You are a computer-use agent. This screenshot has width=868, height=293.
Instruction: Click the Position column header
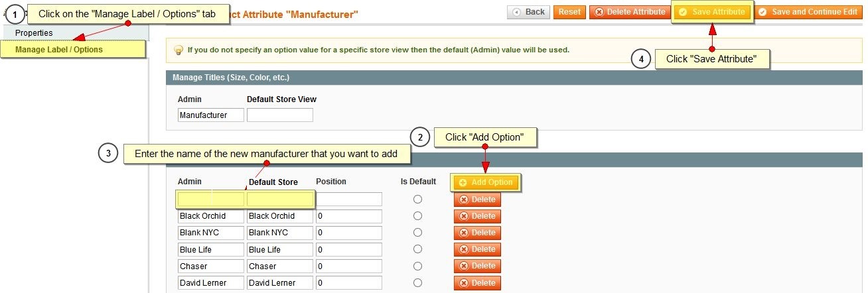331,182
